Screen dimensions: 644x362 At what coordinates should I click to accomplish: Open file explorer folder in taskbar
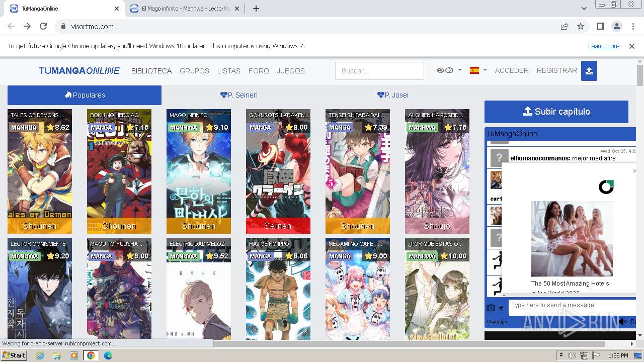pyautogui.click(x=57, y=355)
